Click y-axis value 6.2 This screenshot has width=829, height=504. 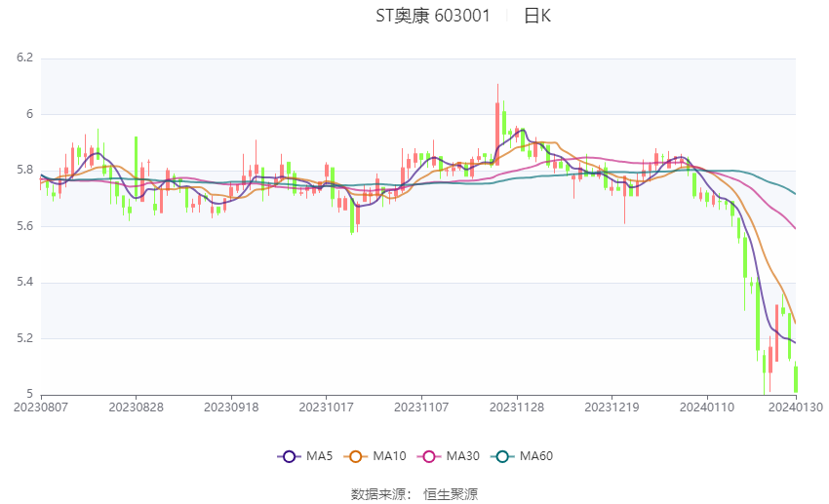24,58
